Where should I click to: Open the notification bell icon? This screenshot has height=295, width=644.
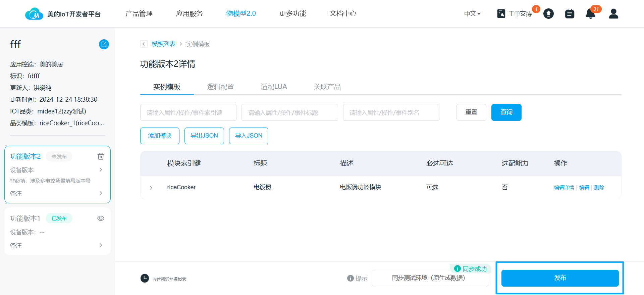(590, 14)
